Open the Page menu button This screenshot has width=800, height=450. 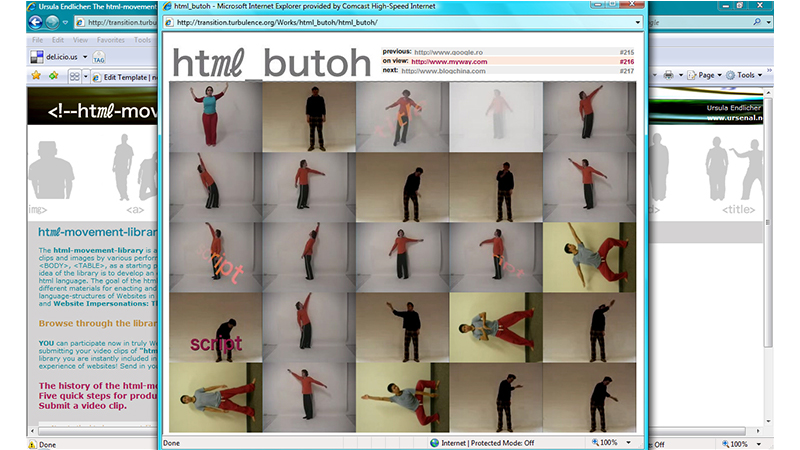[x=705, y=75]
